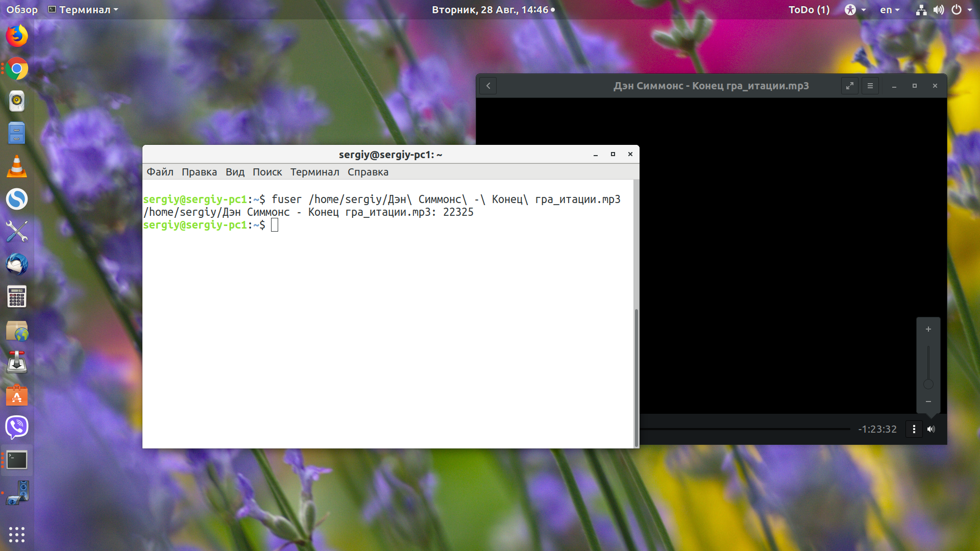Increase player volume with plus button

[x=928, y=329]
